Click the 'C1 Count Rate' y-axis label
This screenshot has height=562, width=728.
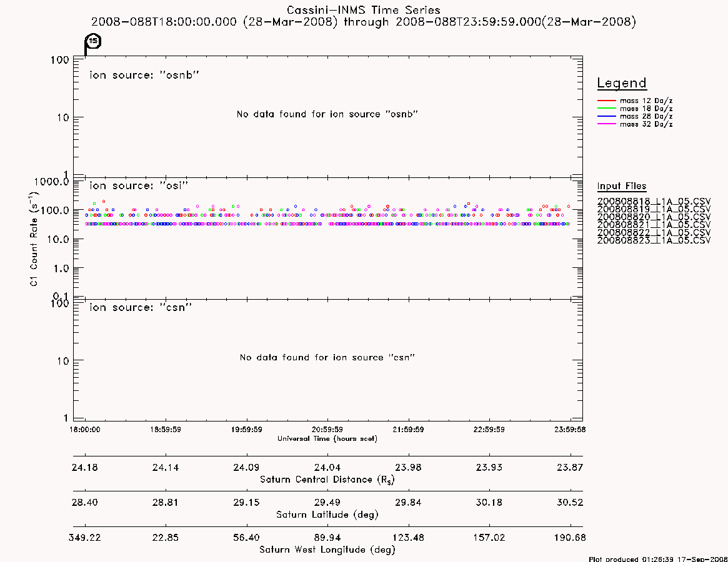(34, 239)
